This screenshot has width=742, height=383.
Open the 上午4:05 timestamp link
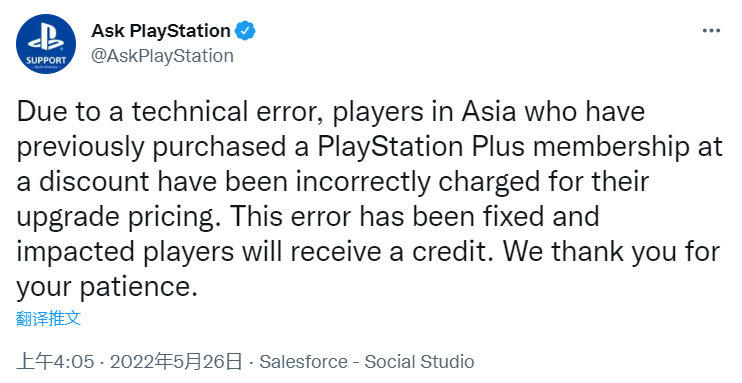tap(55, 362)
